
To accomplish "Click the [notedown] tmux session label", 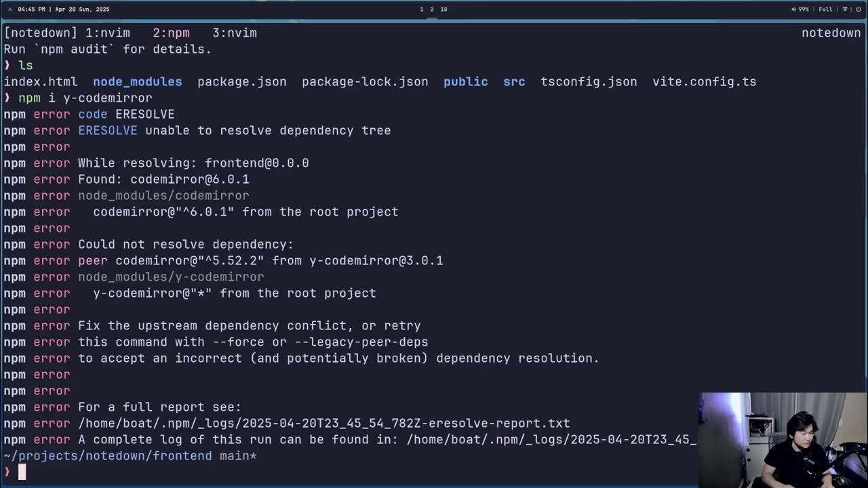I will point(40,33).
